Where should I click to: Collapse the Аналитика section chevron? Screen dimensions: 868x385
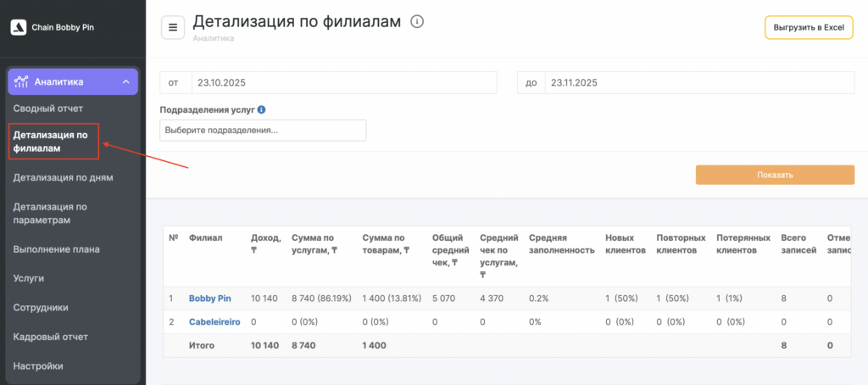click(125, 81)
